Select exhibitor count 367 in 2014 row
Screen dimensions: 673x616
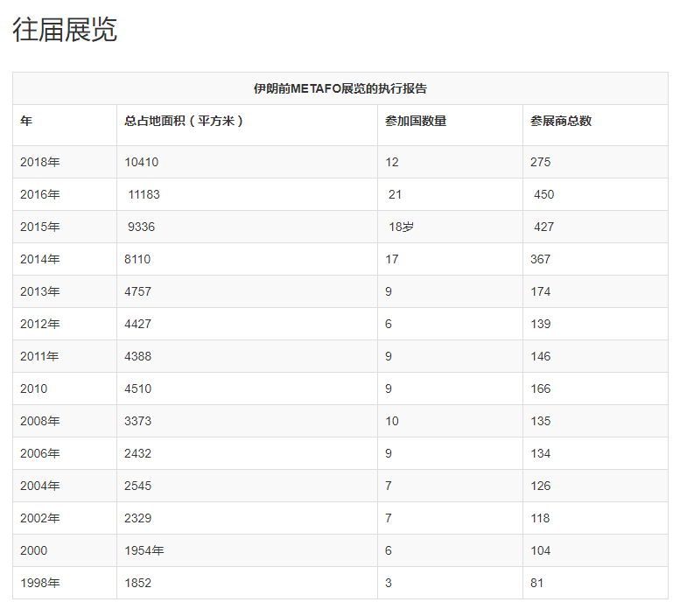541,259
